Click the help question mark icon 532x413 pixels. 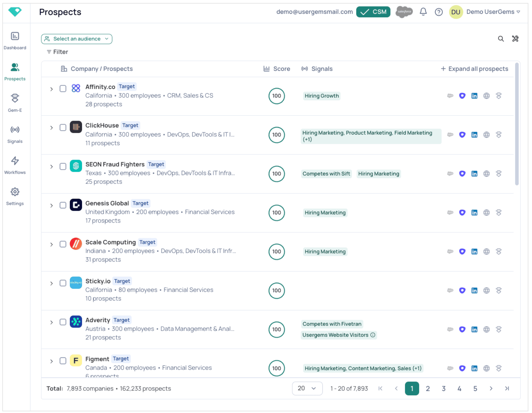439,12
